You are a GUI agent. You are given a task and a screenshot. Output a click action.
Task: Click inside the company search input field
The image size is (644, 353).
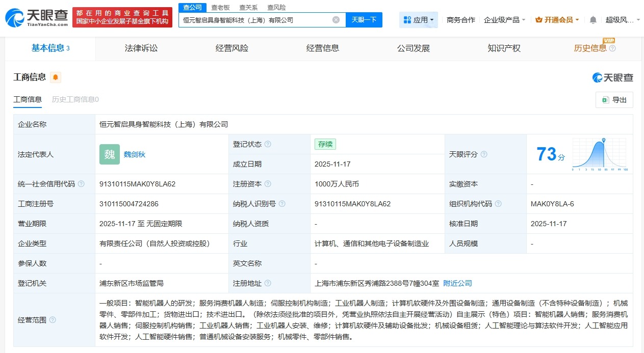255,20
